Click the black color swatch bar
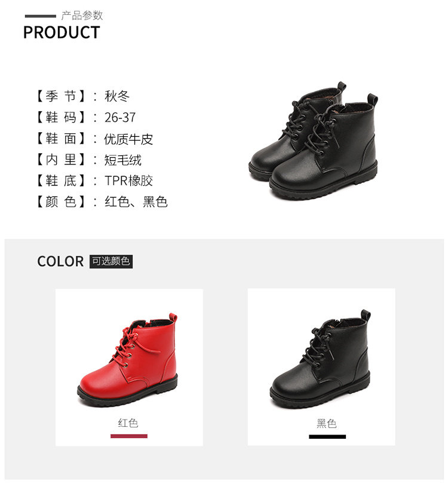The height and width of the screenshot is (492, 448). pyautogui.click(x=327, y=437)
